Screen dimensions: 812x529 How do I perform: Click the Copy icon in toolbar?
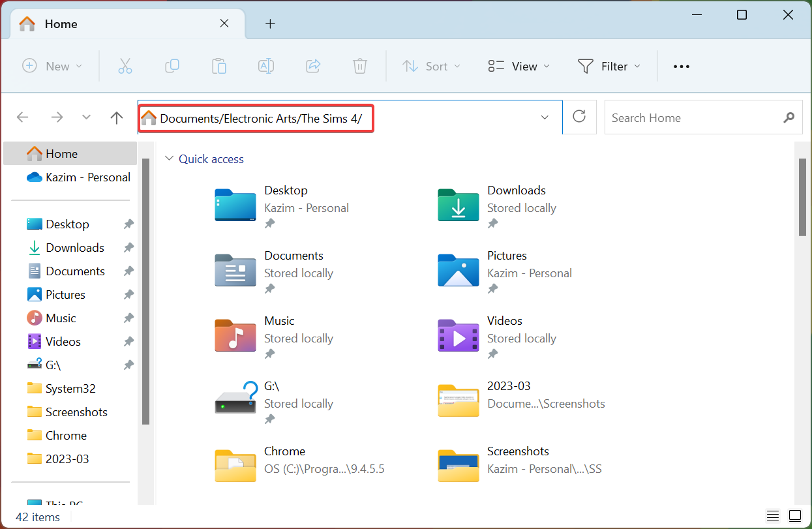point(172,66)
